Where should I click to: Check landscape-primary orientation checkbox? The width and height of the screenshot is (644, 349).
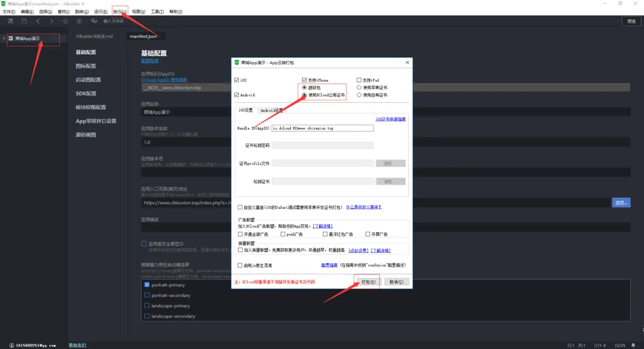(147, 305)
